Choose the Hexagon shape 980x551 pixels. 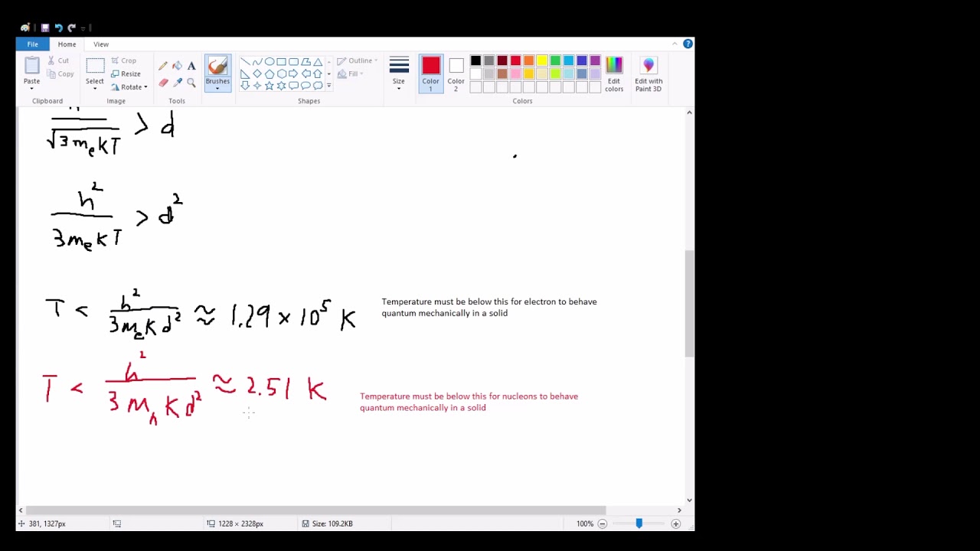coord(282,74)
